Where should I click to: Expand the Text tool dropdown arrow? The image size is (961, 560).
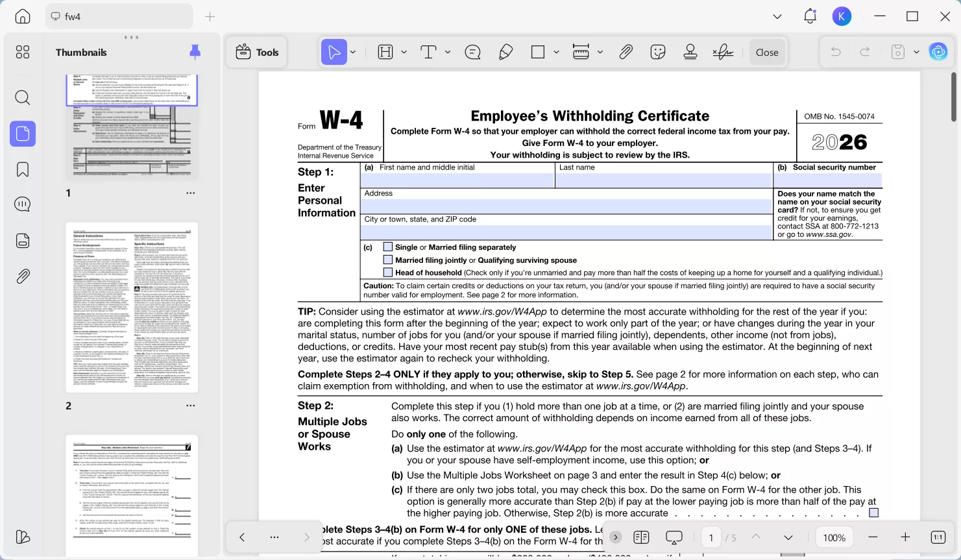tap(447, 52)
